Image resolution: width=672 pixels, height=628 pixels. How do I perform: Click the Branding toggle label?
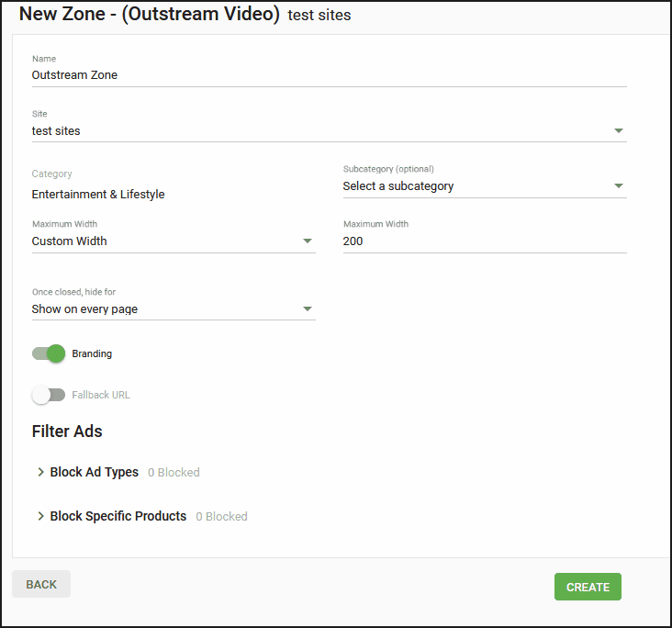(x=92, y=353)
